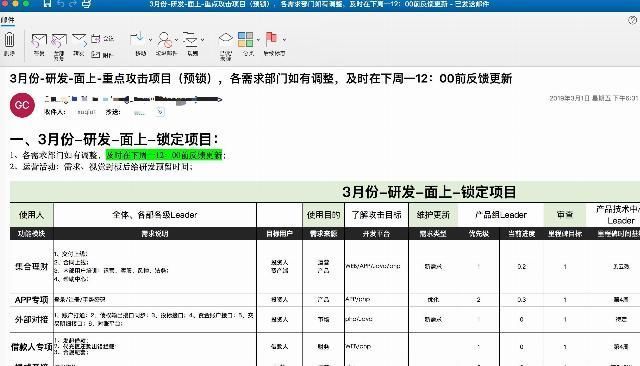Screen dimensions: 640x366
Task: Click the green highlighted deadline text
Action: tap(164, 155)
